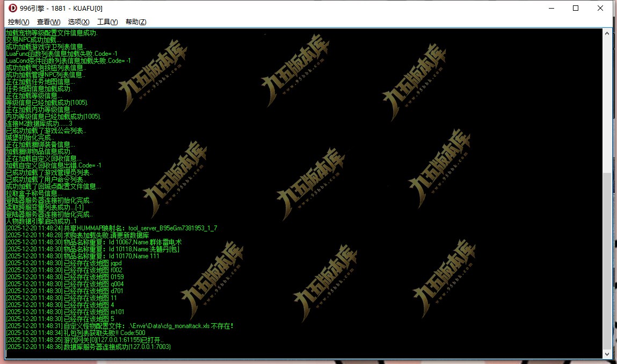Close the 996引擎 window
The height and width of the screenshot is (364, 617).
(600, 8)
